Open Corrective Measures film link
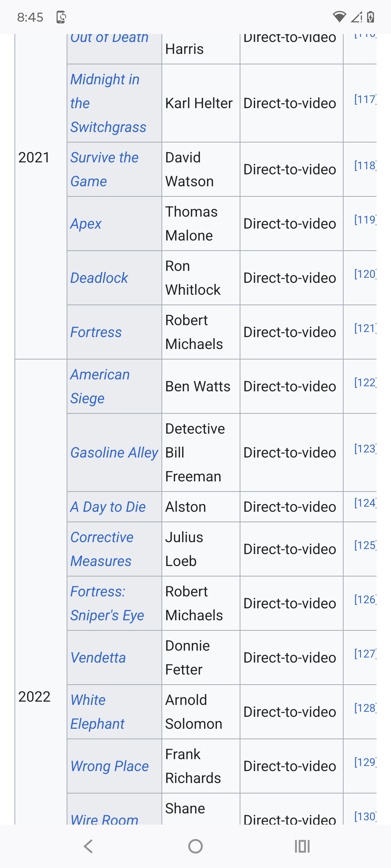The width and height of the screenshot is (391, 868). coord(102,549)
